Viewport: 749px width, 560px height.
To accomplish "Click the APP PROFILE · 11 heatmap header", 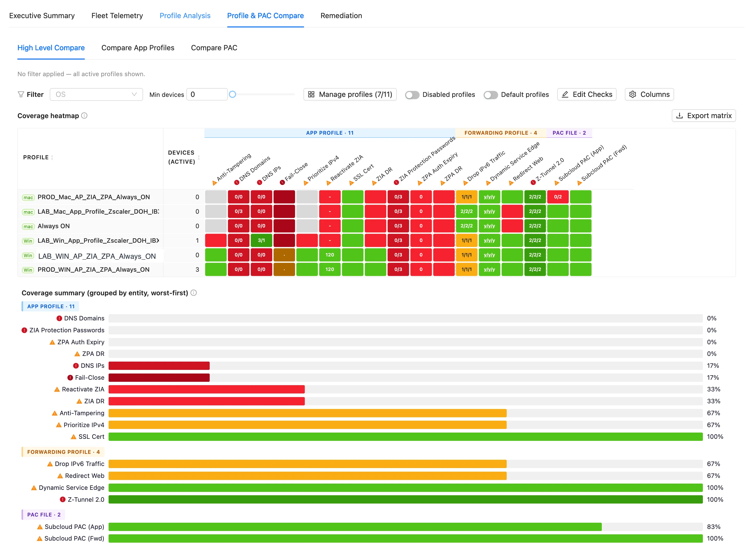I will pos(330,133).
